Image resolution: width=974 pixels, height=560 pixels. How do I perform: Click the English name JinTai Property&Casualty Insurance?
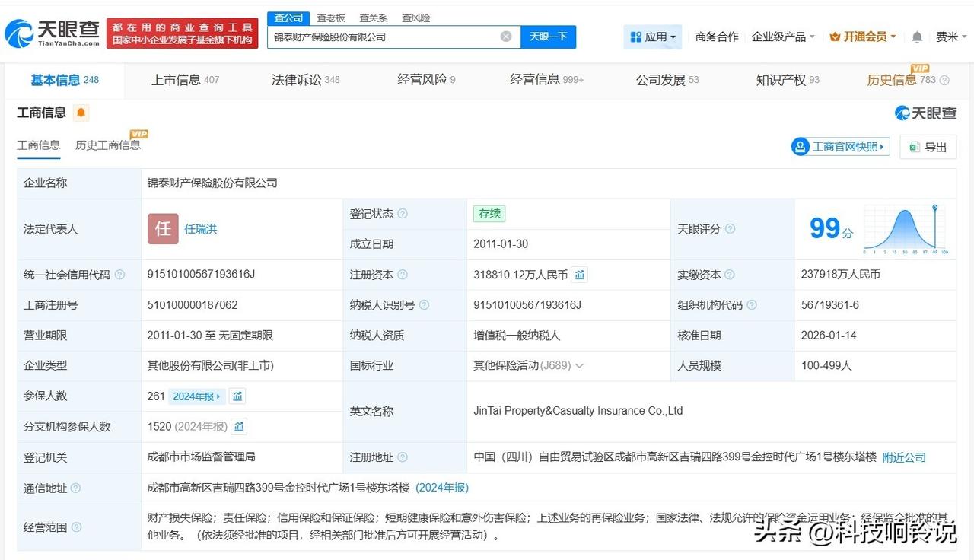[578, 411]
